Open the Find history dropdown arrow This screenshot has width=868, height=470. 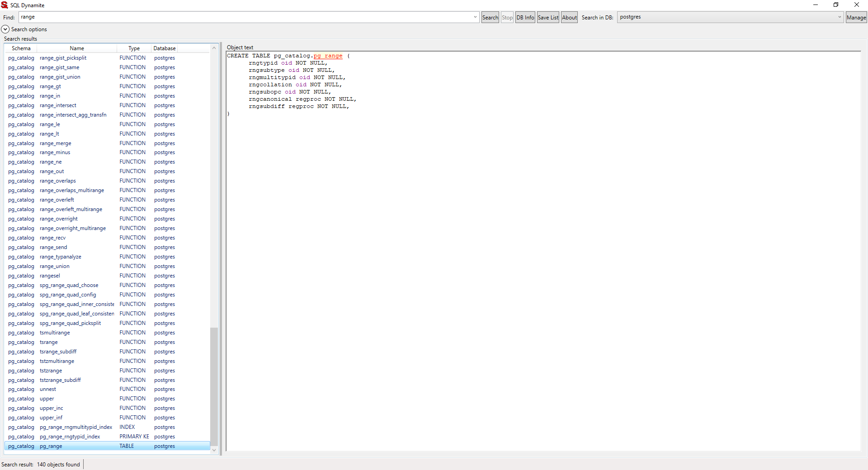tap(475, 17)
